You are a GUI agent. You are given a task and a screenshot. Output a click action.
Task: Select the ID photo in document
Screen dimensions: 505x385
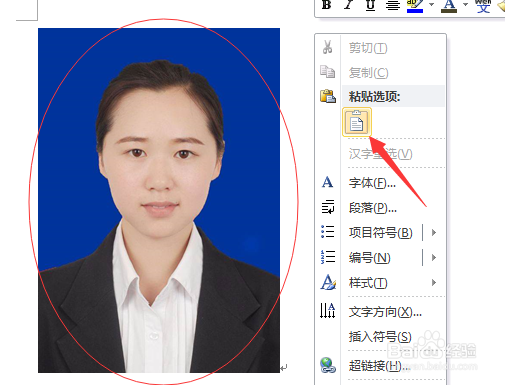(x=159, y=200)
